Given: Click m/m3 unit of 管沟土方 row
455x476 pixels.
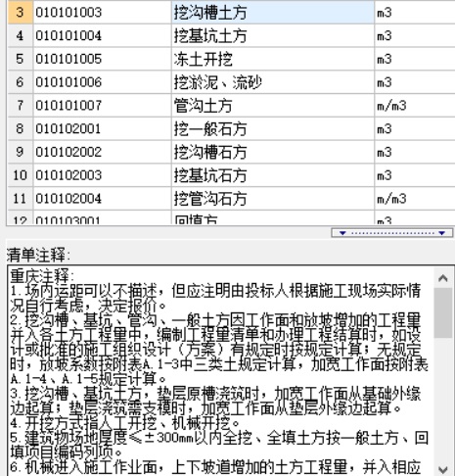Looking at the screenshot, I should click(415, 106).
